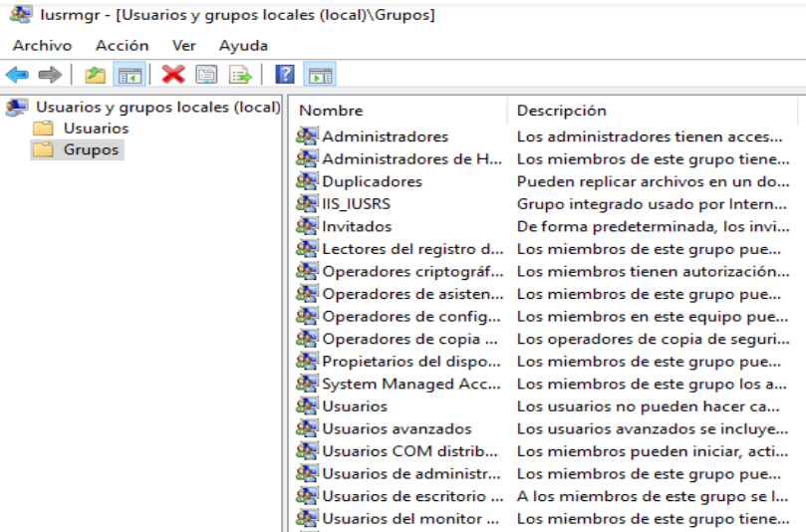The height and width of the screenshot is (532, 806).
Task: Click description 'Los miembros tienen autorización...'
Action: [653, 271]
